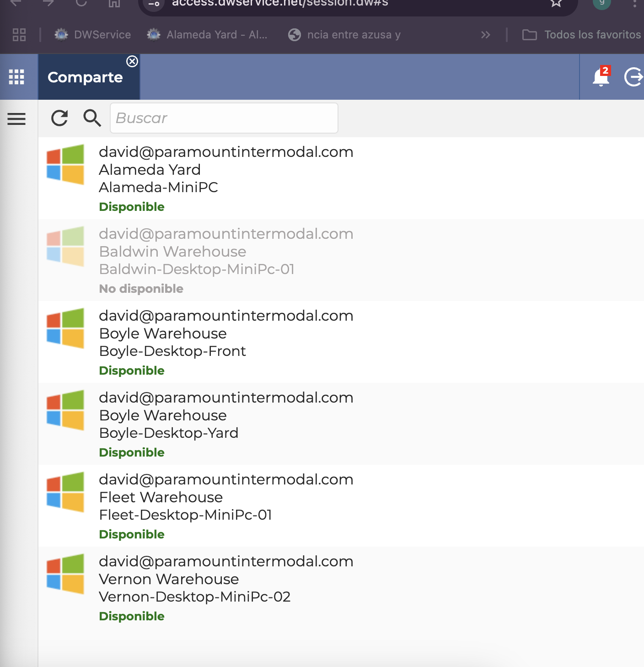Click the Vernon Warehouse group label

click(x=169, y=579)
